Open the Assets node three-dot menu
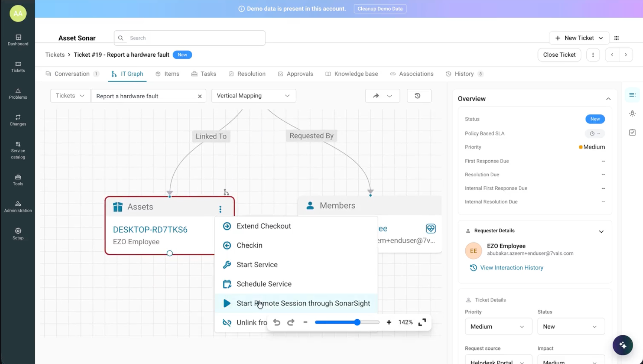The image size is (643, 364). pos(220,209)
